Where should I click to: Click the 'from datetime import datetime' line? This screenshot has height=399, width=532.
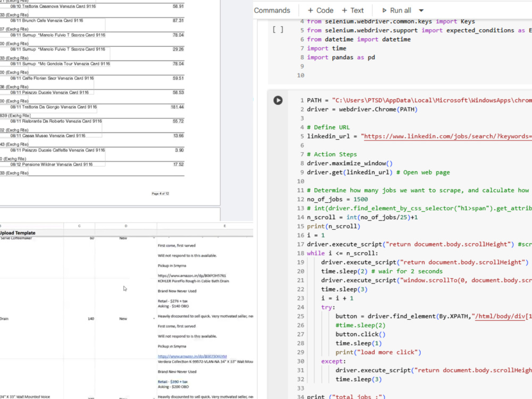coord(359,39)
